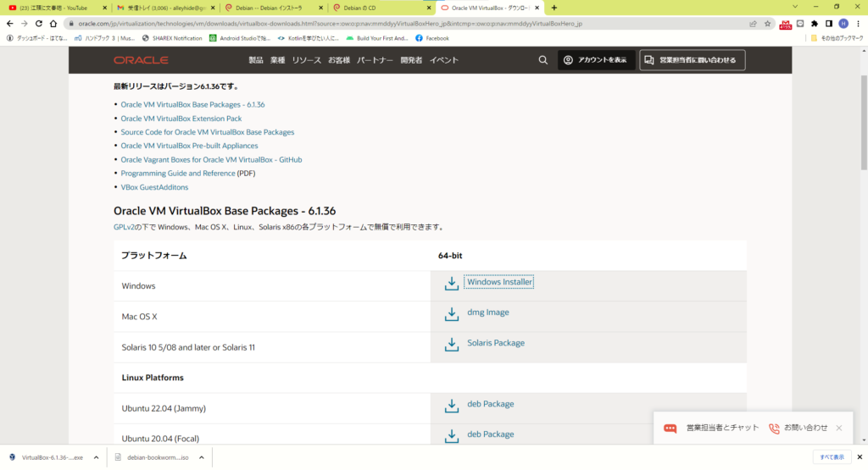Open the site search magnifier icon
This screenshot has width=868, height=470.
point(543,60)
